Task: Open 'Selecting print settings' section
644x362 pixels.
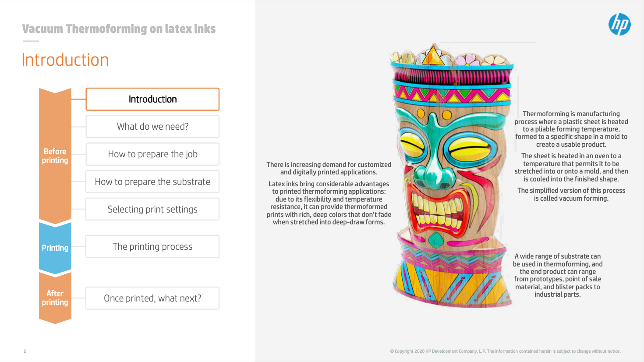Action: click(x=152, y=209)
